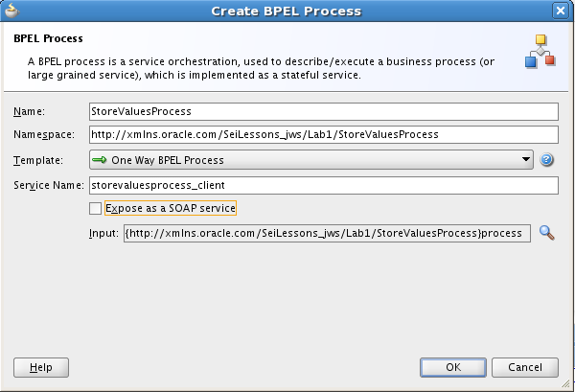Click the Input element field
The height and width of the screenshot is (392, 575).
327,233
